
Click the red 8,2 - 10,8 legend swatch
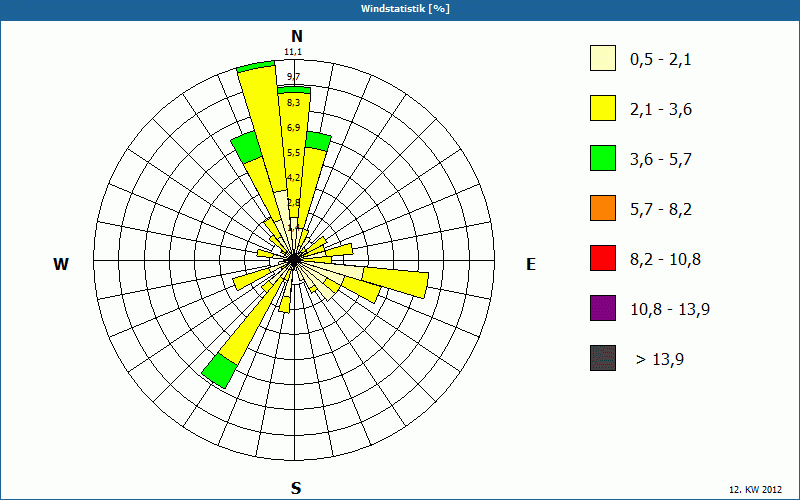click(603, 258)
